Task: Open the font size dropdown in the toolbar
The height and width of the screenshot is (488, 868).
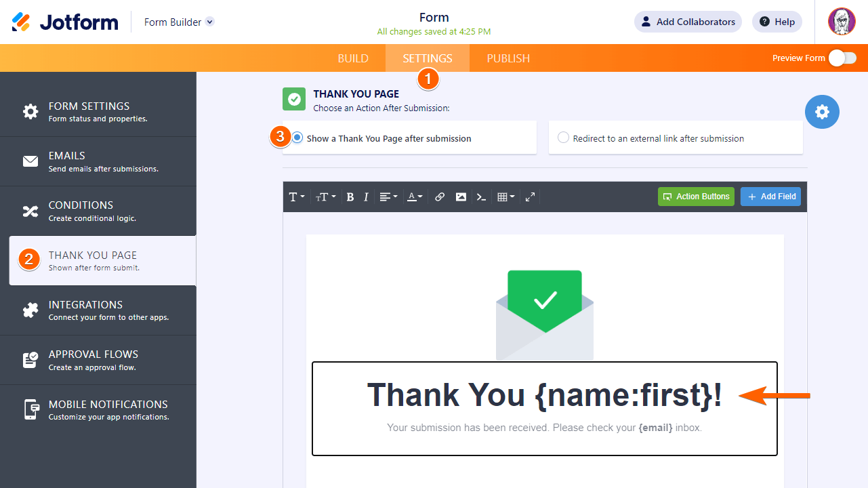Action: (325, 197)
